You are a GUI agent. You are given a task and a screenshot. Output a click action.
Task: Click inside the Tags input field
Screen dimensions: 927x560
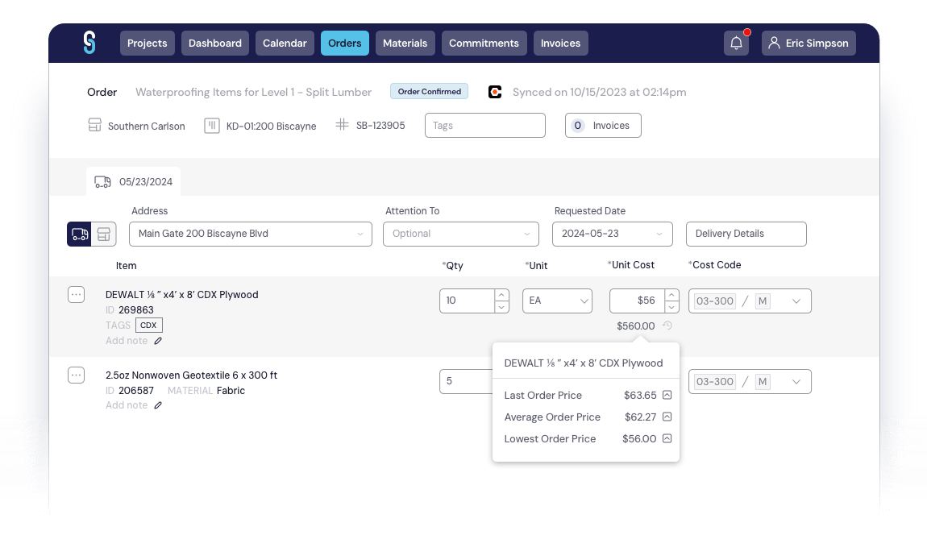(x=484, y=125)
